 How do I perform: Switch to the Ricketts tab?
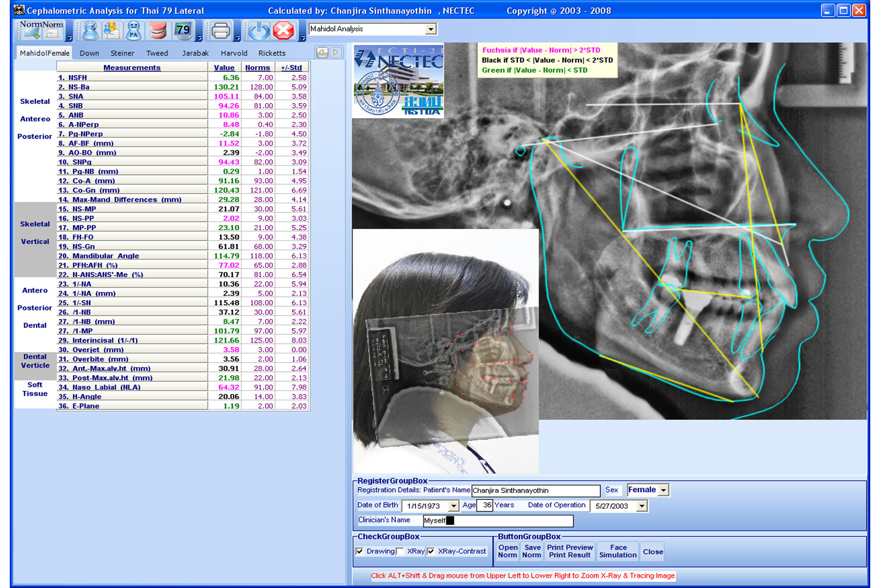tap(271, 53)
